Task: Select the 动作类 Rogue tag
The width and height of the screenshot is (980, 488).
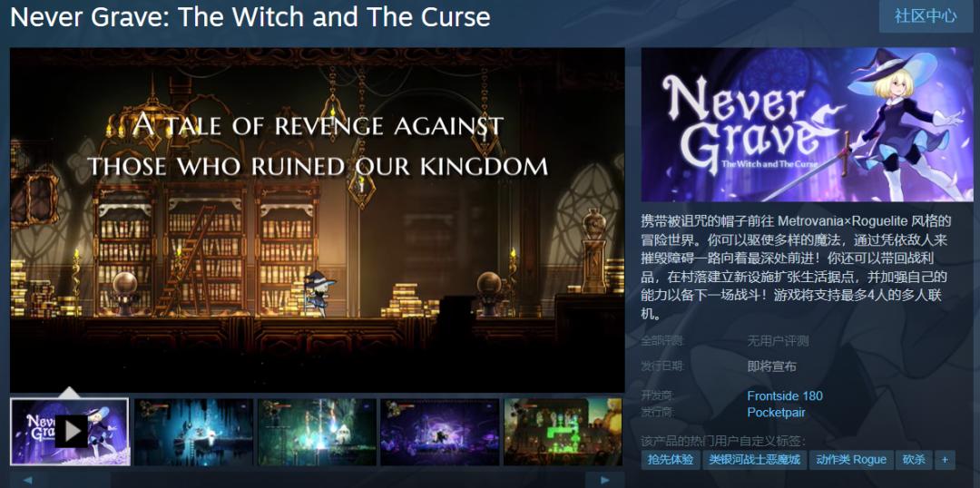Action: [x=852, y=460]
